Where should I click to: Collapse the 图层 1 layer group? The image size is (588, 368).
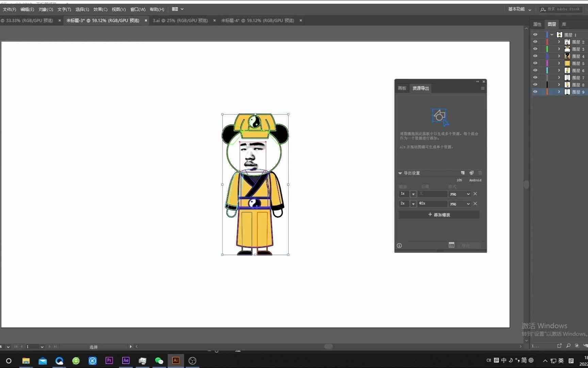(x=552, y=35)
